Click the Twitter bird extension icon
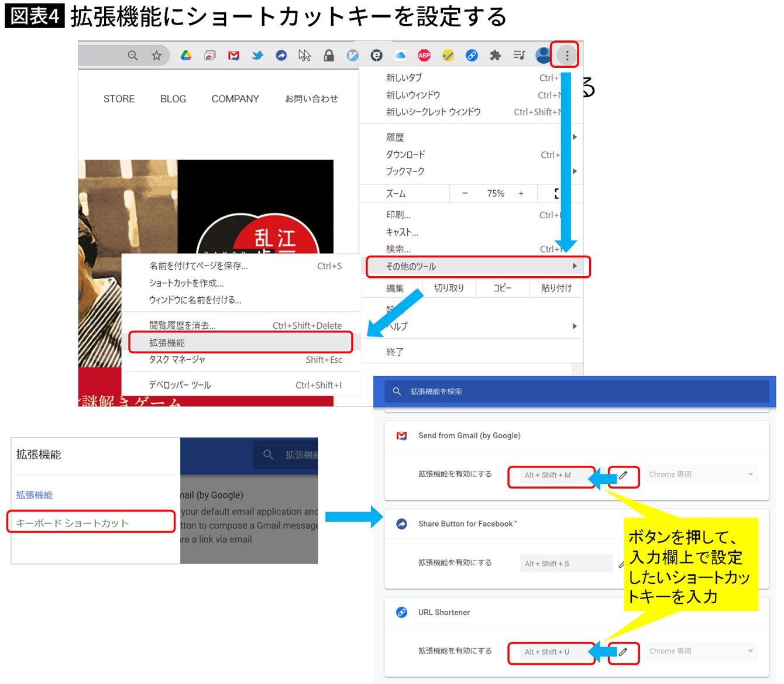Viewport: 784px width, 684px height. 257,56
